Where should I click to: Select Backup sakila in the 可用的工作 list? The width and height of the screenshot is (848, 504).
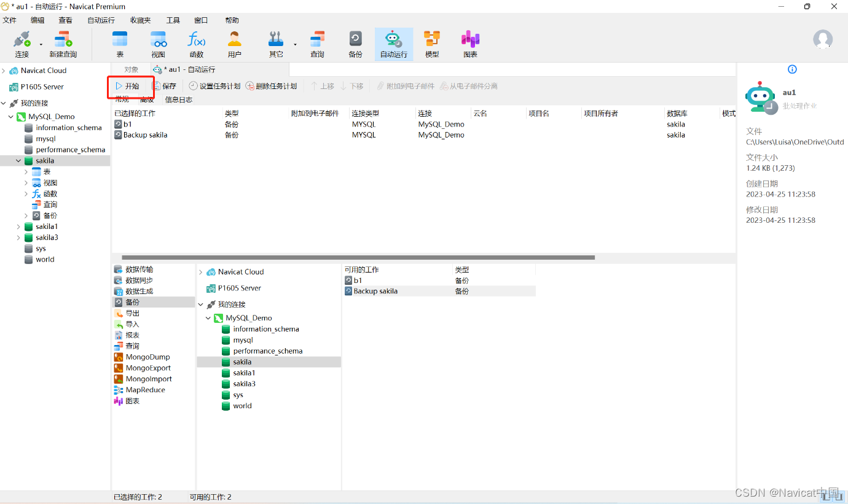pos(439,291)
